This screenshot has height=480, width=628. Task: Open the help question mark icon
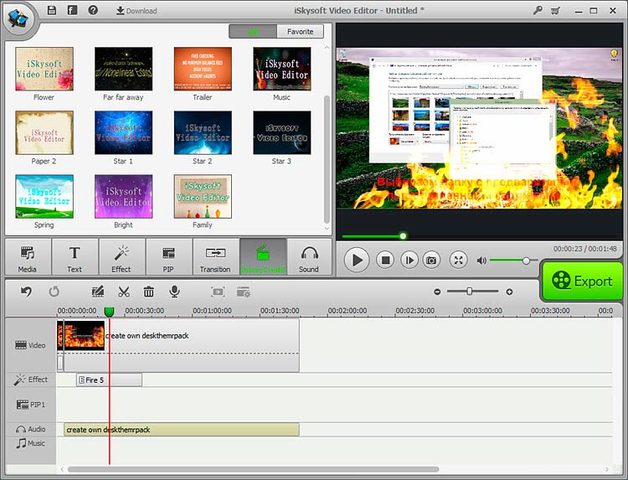click(93, 10)
